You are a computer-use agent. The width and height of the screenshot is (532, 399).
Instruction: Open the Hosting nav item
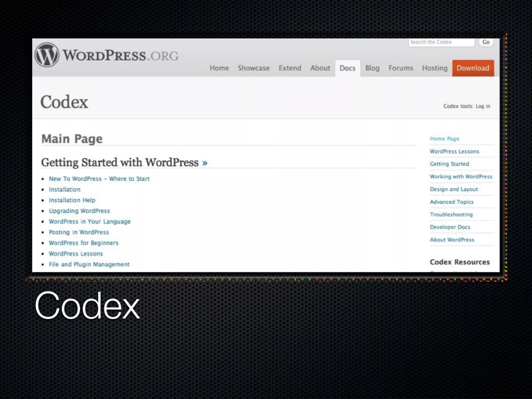coord(435,68)
